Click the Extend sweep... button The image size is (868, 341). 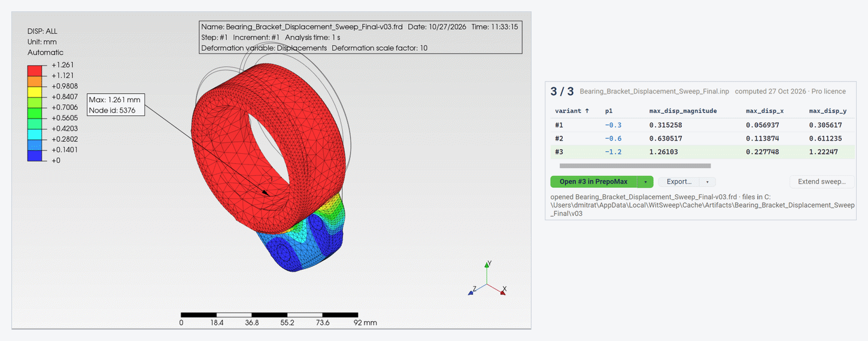[821, 181]
